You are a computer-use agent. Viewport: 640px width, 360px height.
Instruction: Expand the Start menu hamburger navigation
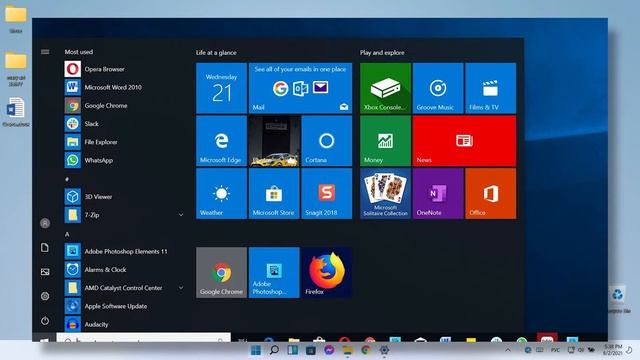pos(45,52)
